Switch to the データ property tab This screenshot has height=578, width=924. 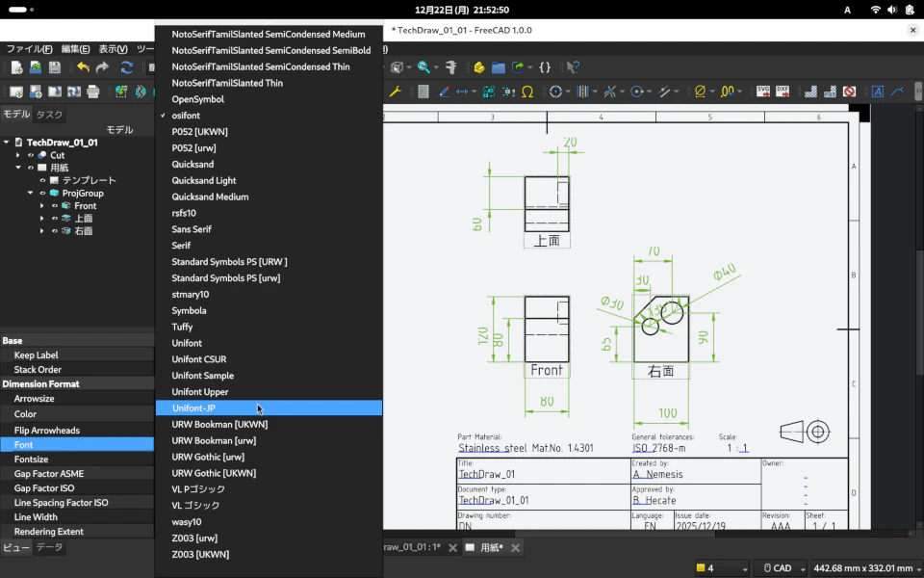[49, 547]
